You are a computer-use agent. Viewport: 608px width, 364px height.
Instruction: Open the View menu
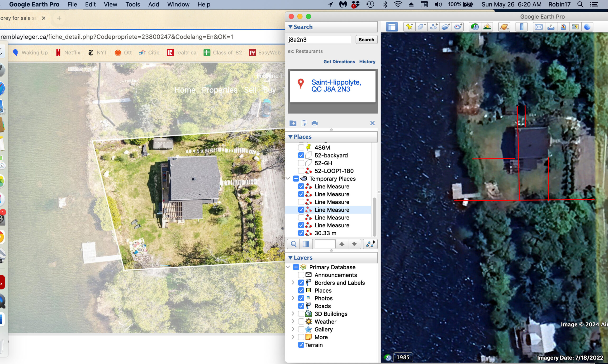click(x=110, y=5)
